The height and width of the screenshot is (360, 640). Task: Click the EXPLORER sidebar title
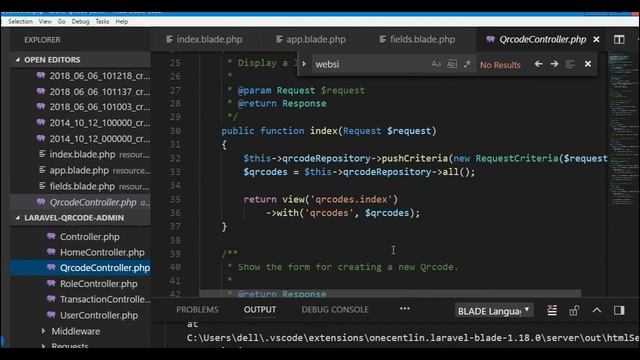click(x=42, y=40)
